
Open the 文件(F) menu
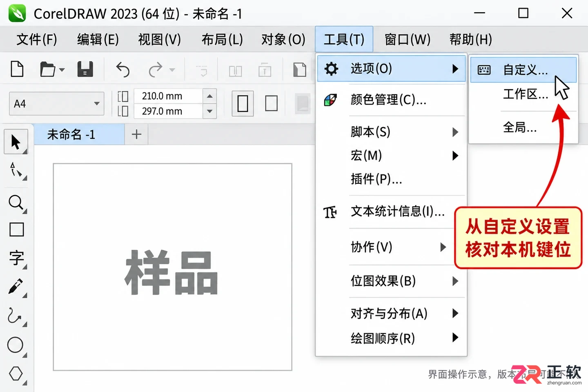coord(37,40)
